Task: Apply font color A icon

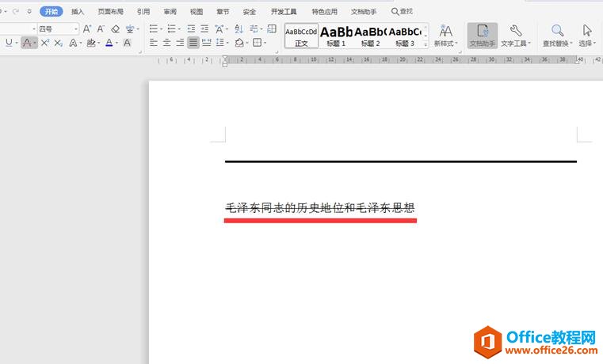Action: (x=109, y=43)
